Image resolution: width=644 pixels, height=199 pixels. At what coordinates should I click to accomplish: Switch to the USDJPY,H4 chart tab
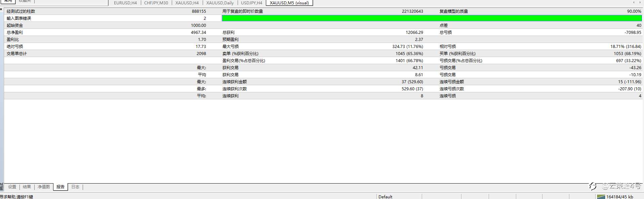tap(251, 3)
